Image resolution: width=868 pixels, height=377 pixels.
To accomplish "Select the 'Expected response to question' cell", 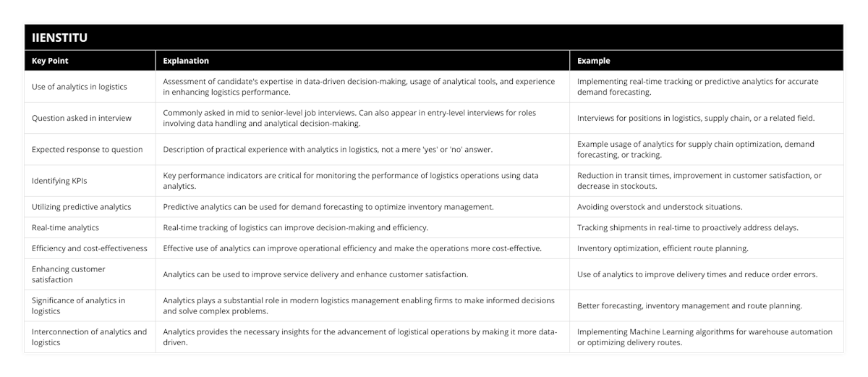I will pos(87,150).
